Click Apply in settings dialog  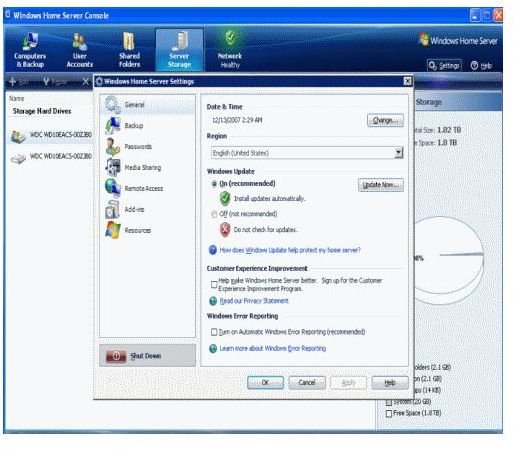tap(348, 383)
